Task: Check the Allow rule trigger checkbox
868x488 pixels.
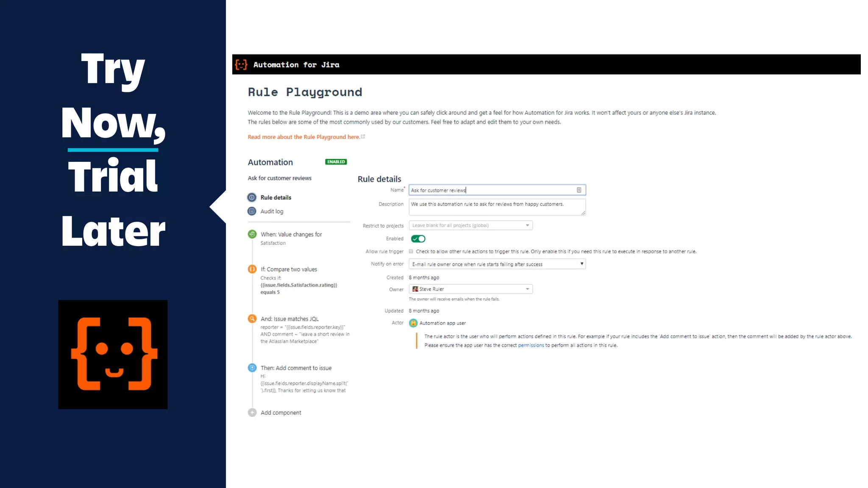Action: point(411,251)
